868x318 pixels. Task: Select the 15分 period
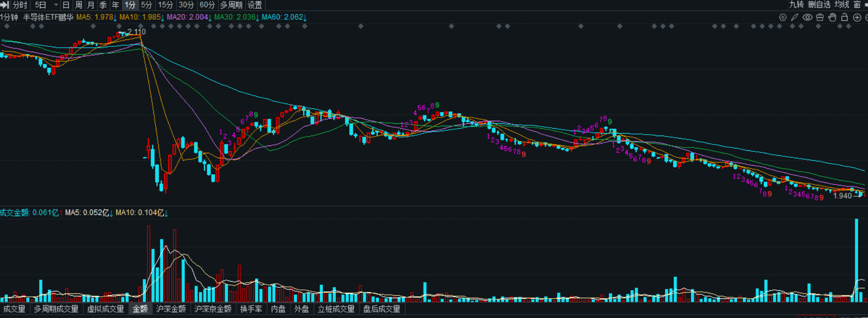coord(166,5)
